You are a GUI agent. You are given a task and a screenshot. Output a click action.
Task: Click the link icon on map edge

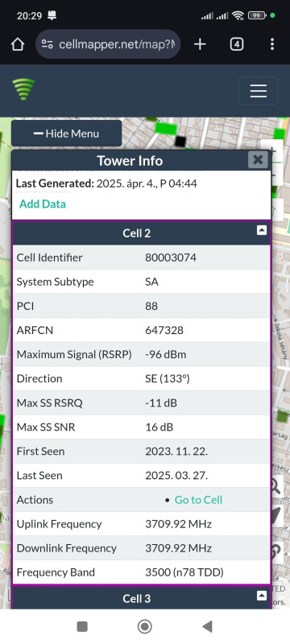pos(278,551)
